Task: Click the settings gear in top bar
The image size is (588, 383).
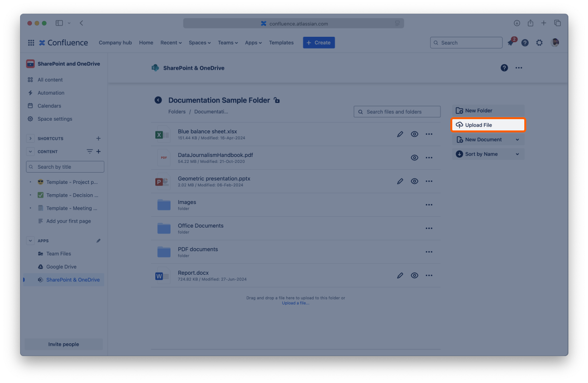Action: click(539, 43)
